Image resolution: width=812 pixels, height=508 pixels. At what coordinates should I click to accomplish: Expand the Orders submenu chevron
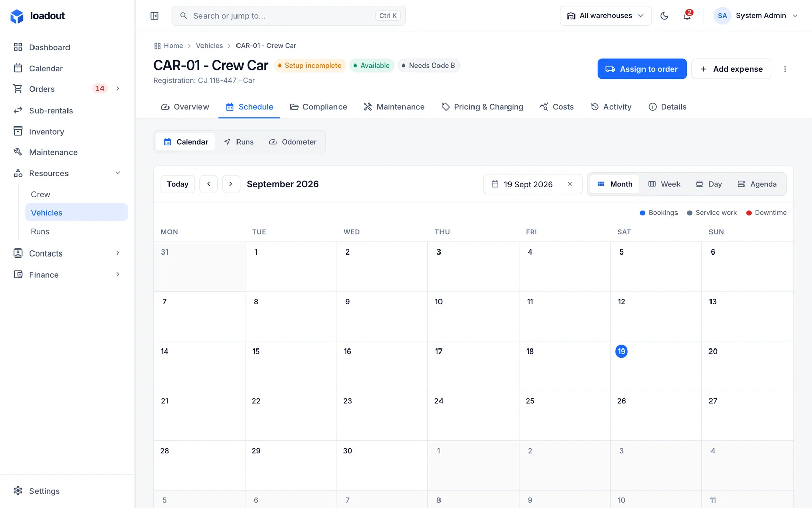(118, 89)
